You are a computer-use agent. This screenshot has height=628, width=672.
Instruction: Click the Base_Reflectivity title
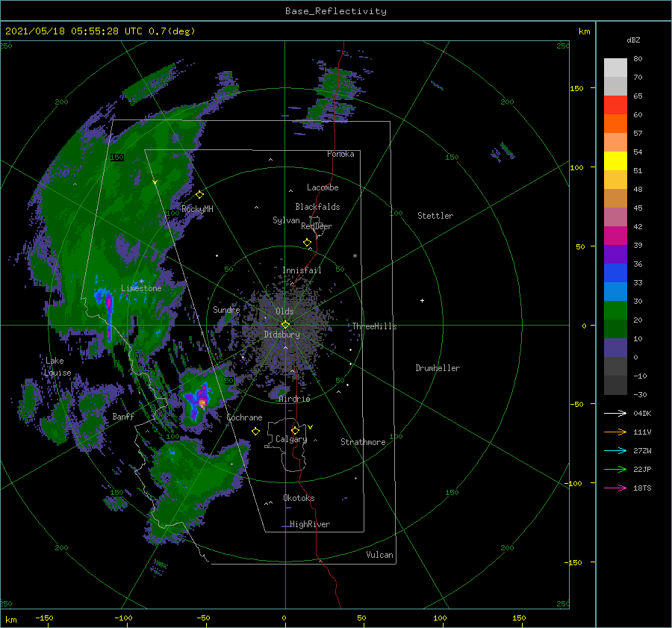point(336,11)
